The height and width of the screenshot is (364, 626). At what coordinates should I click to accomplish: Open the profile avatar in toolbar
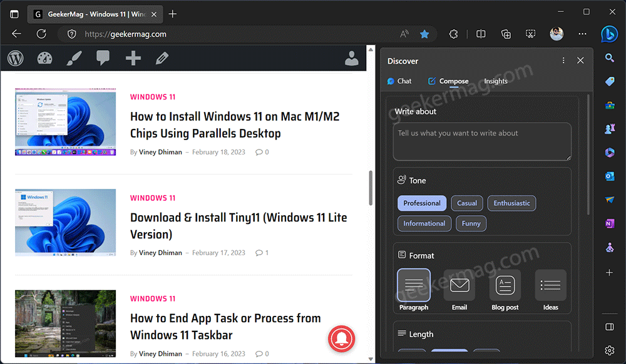click(557, 34)
